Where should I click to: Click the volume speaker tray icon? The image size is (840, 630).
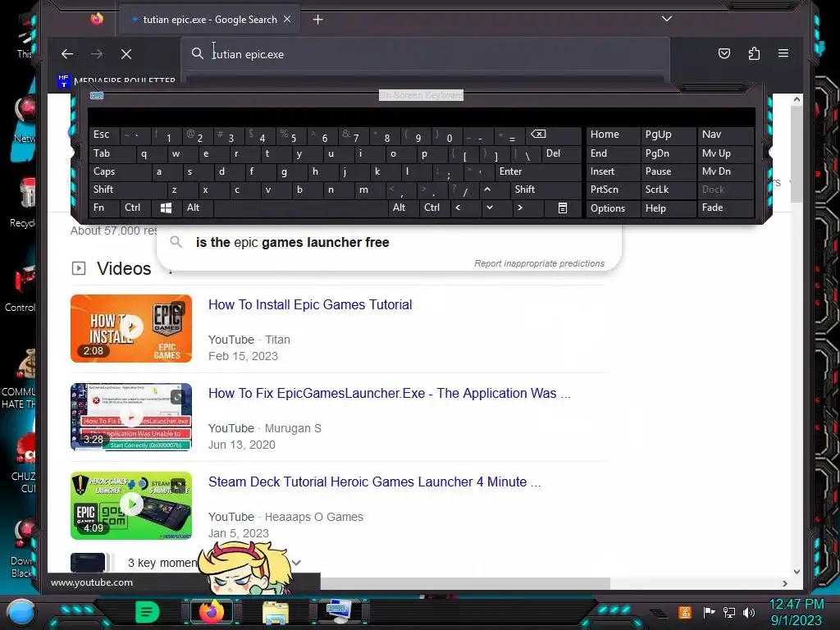pos(749,612)
